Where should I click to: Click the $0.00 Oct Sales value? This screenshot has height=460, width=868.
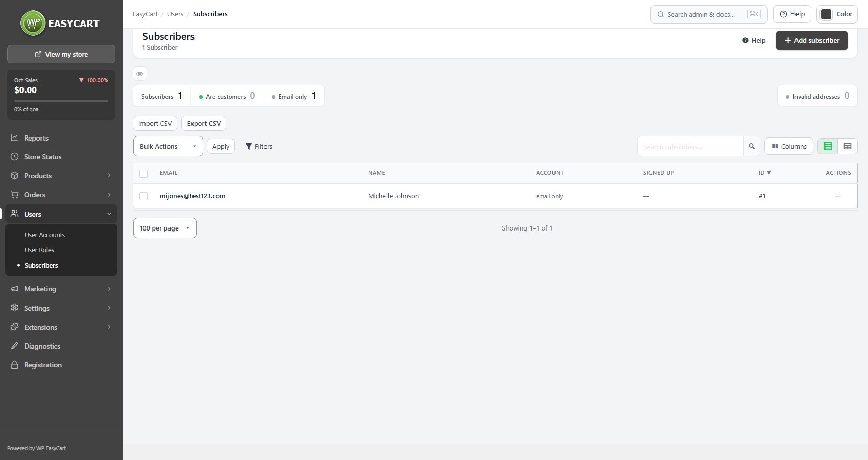[26, 90]
